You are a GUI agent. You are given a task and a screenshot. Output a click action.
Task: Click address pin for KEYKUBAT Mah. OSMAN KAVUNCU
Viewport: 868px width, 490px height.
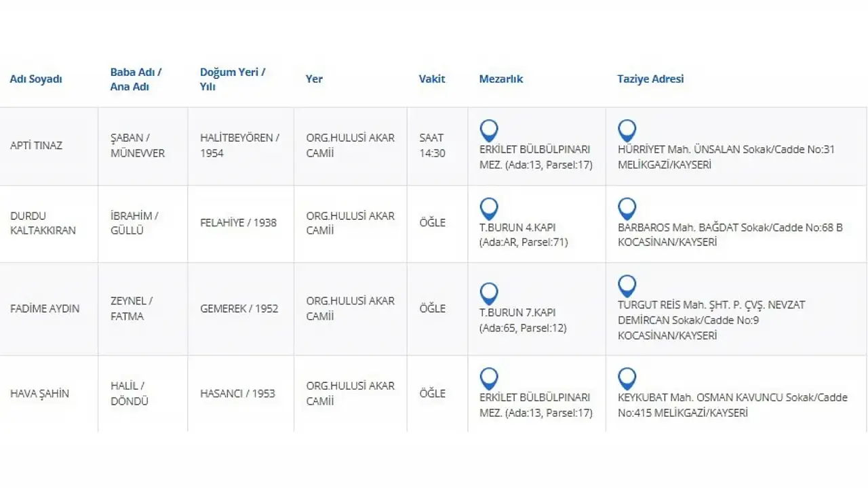pyautogui.click(x=627, y=378)
